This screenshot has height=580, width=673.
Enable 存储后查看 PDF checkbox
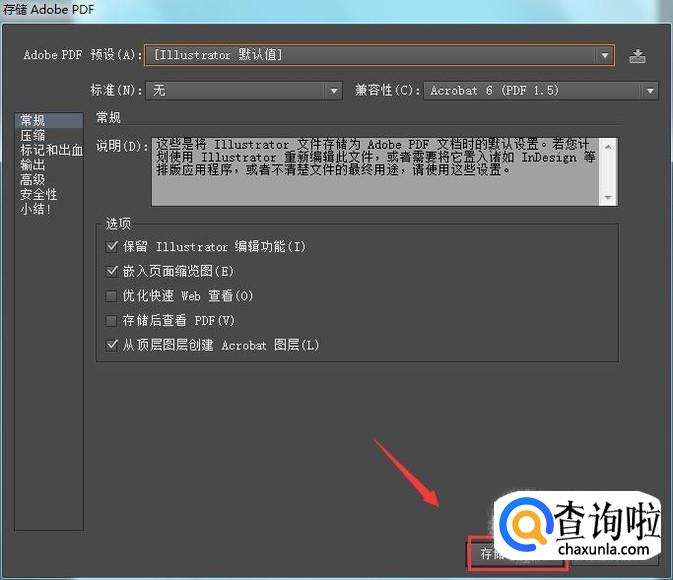pyautogui.click(x=111, y=321)
